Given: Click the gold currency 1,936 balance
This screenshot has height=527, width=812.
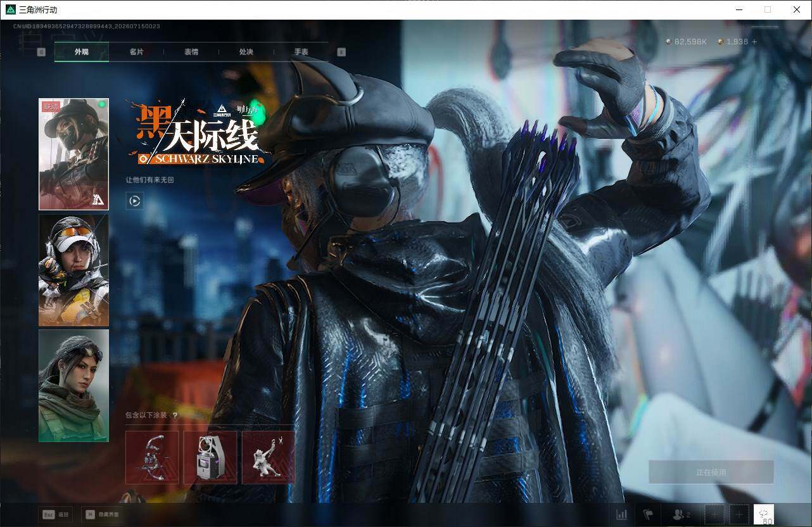Looking at the screenshot, I should [733, 42].
